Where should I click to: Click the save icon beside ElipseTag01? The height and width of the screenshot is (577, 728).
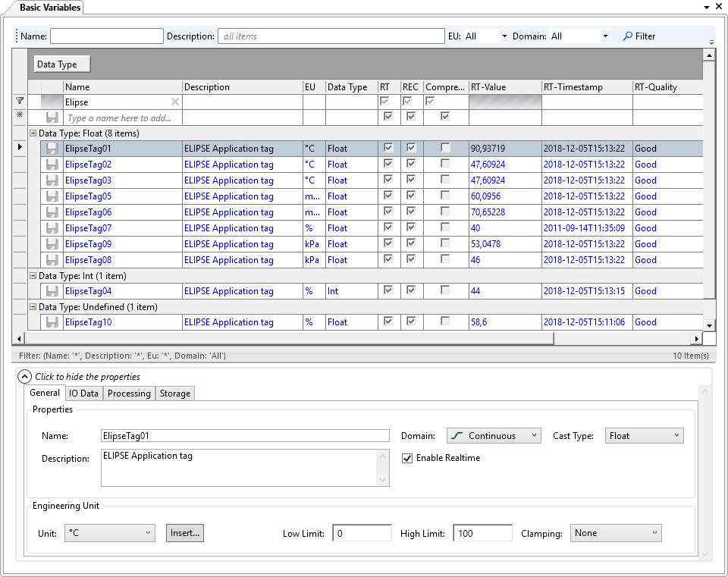(52, 149)
